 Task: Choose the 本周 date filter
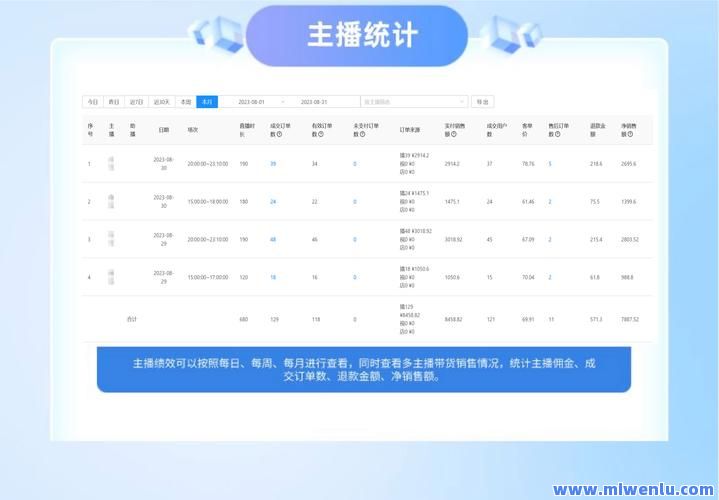185,102
